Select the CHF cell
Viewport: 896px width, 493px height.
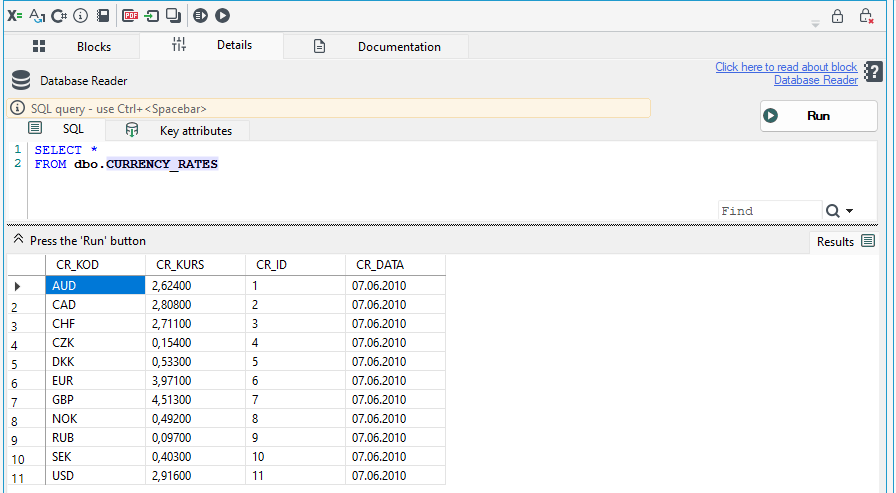tap(95, 323)
